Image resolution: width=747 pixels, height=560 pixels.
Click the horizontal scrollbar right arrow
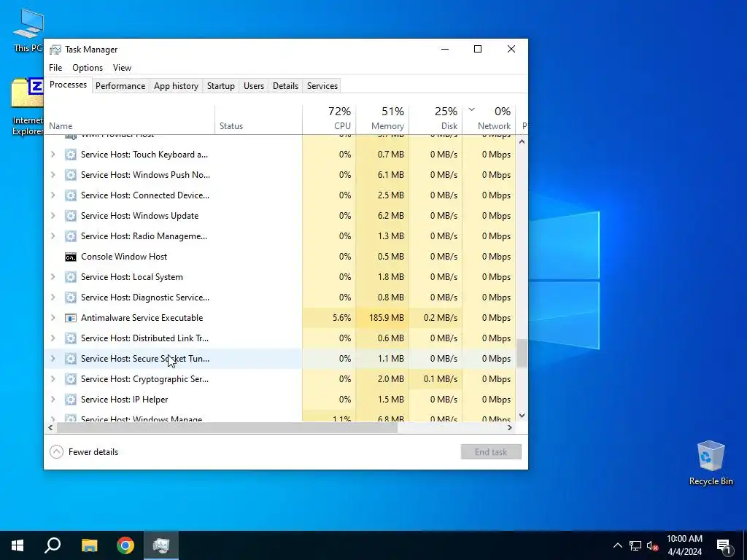click(x=510, y=427)
